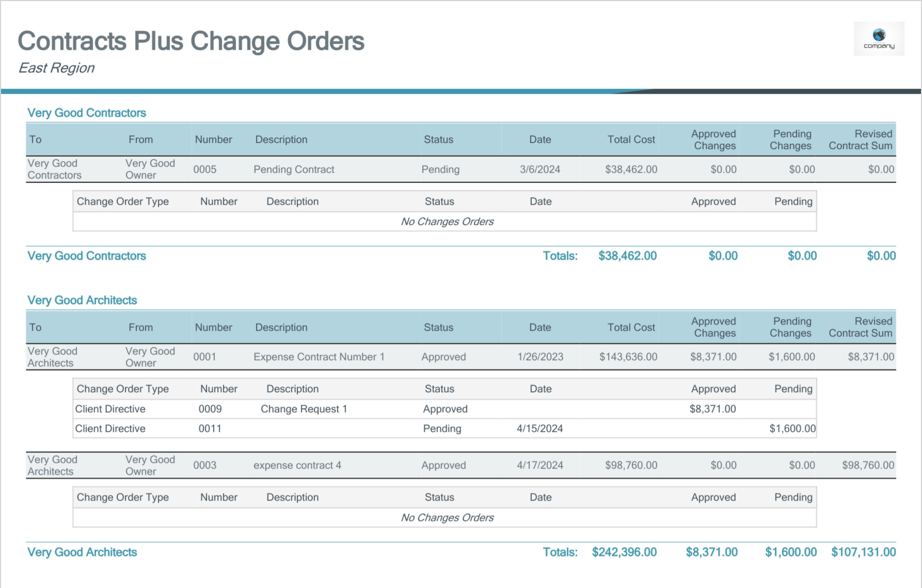Click the Contracts Plus Change Orders title
The image size is (922, 588).
pos(191,41)
